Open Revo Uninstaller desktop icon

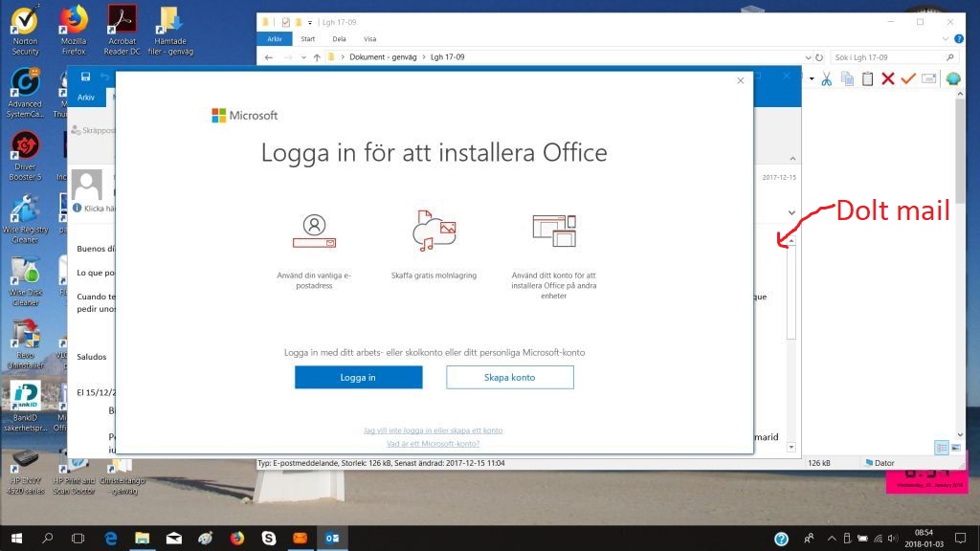pos(25,344)
